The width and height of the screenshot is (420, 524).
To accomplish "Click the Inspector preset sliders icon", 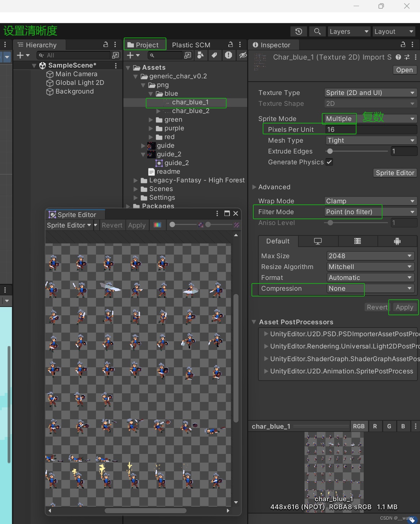I will [407, 57].
